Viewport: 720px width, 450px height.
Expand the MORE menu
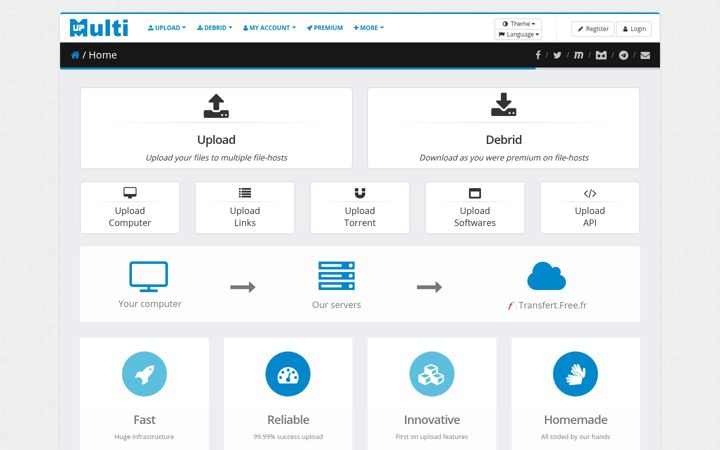pos(368,28)
